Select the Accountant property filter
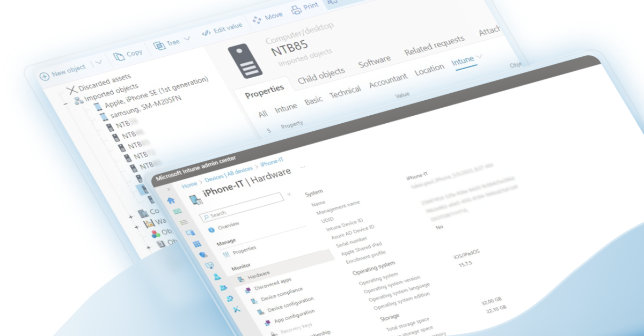644x336 pixels. 388,80
